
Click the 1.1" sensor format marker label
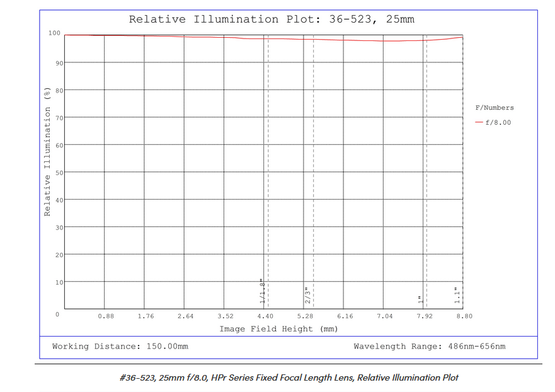(x=457, y=295)
